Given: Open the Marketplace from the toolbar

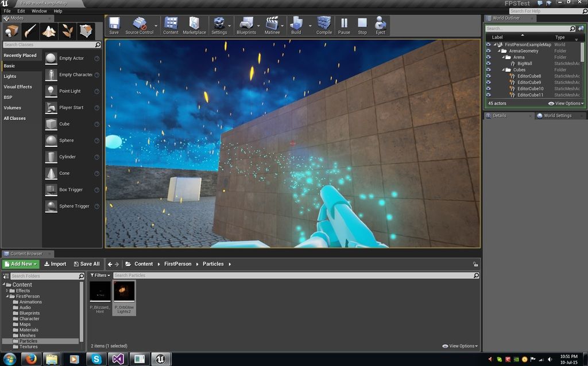Looking at the screenshot, I should pyautogui.click(x=194, y=25).
